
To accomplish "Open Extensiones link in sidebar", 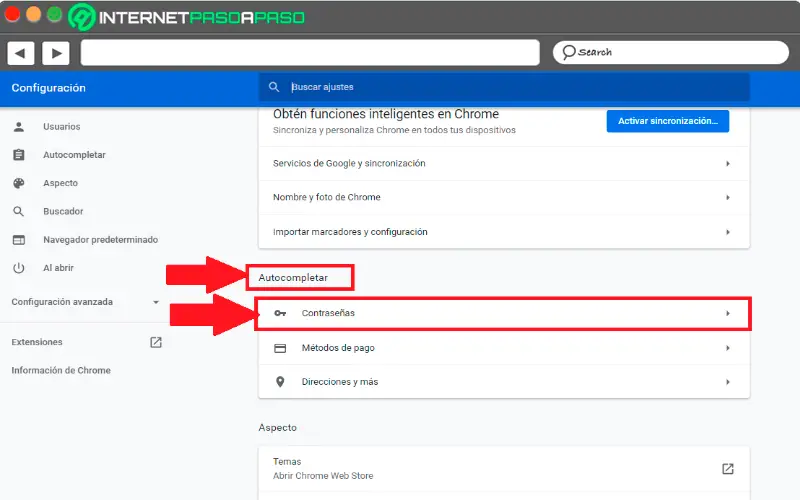I will pyautogui.click(x=37, y=342).
